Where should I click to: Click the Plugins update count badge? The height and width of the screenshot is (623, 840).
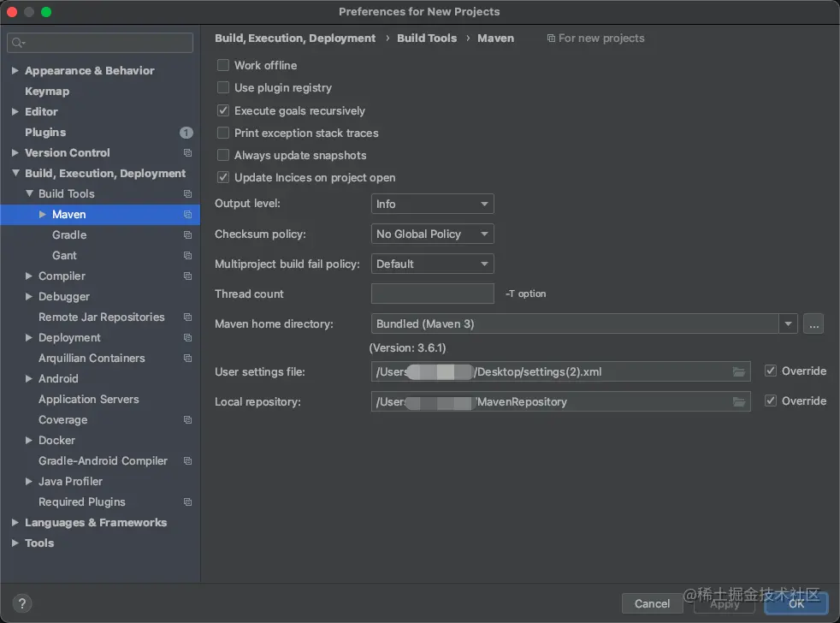[x=186, y=133]
